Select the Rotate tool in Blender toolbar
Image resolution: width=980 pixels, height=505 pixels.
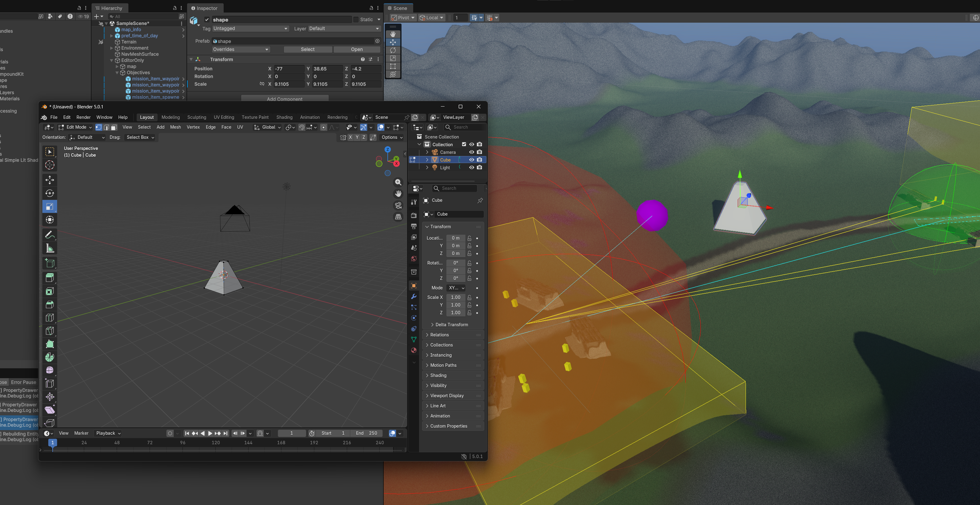(x=49, y=193)
